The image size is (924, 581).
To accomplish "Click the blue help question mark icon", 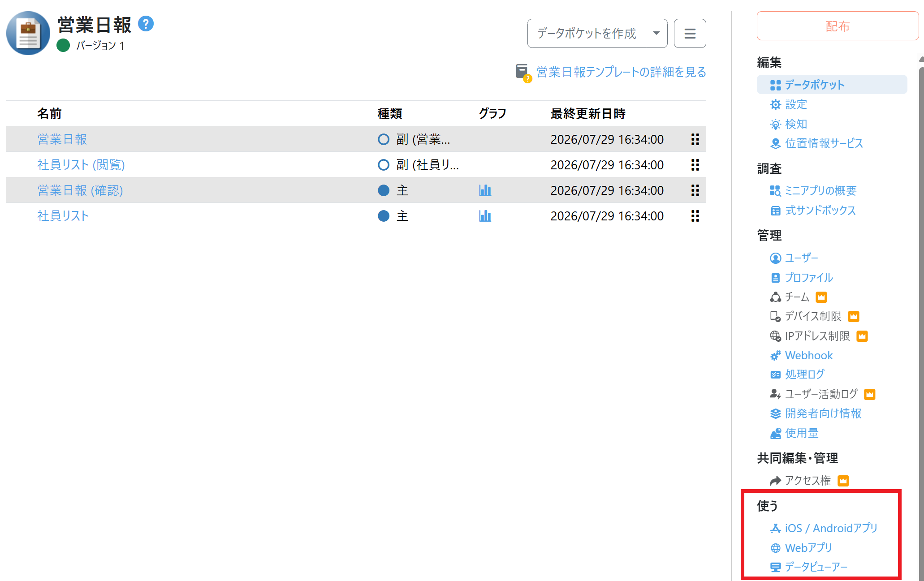I will click(x=146, y=23).
